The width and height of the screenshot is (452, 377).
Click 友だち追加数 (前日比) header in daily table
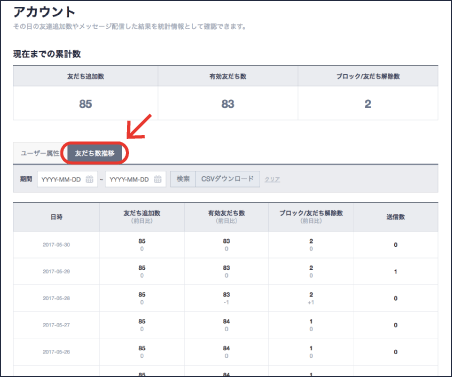click(x=142, y=216)
